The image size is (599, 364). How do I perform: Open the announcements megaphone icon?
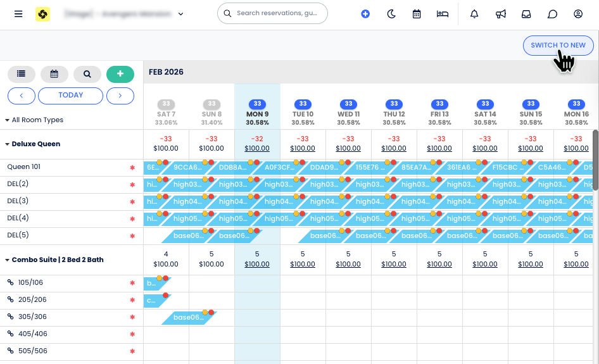point(500,14)
